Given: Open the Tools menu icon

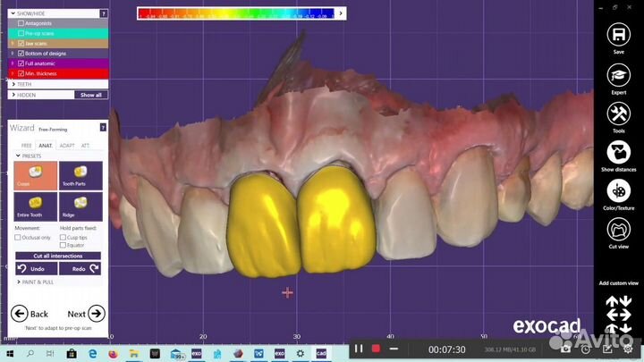Looking at the screenshot, I should 617,114.
